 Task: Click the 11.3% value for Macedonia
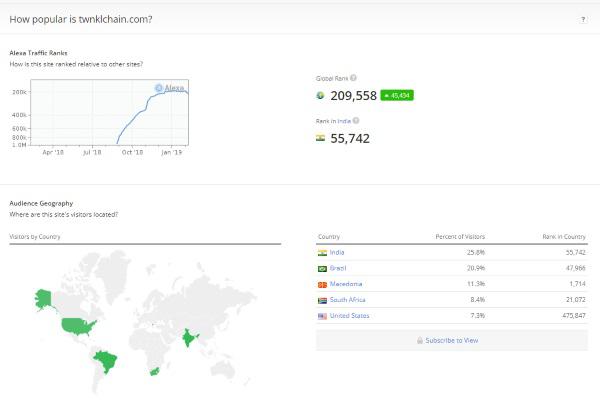[476, 284]
